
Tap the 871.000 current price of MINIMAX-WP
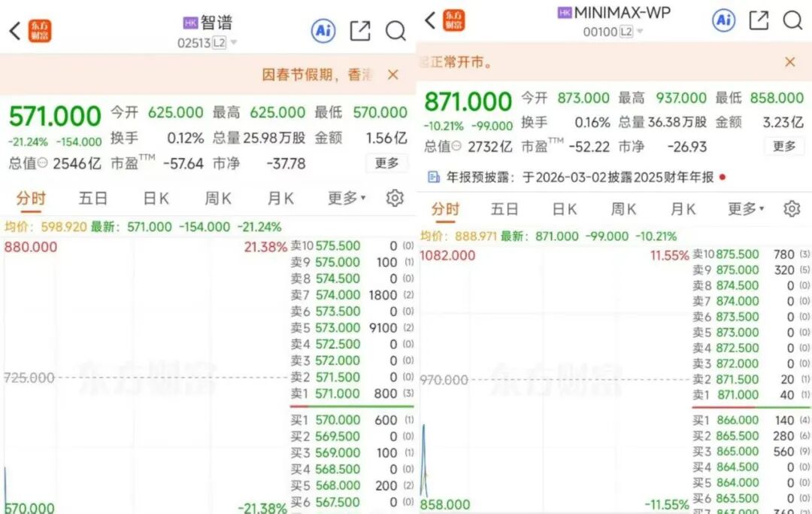[x=468, y=101]
